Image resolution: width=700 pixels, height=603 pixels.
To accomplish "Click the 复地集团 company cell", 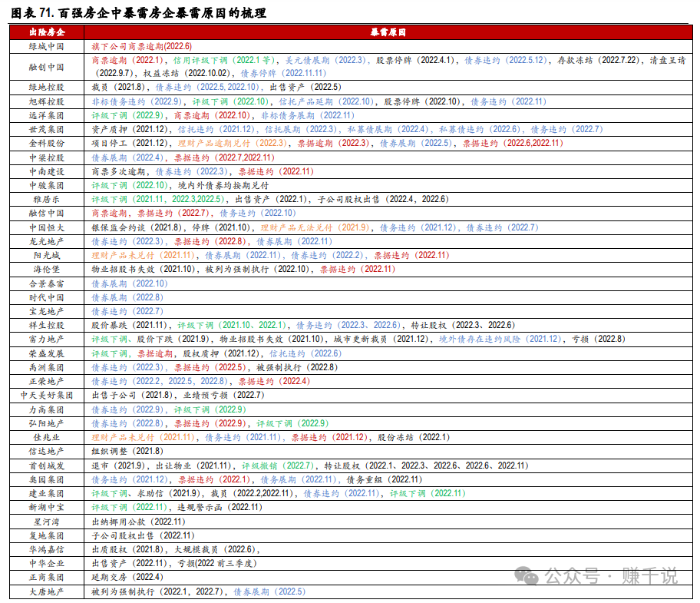I will [47, 535].
